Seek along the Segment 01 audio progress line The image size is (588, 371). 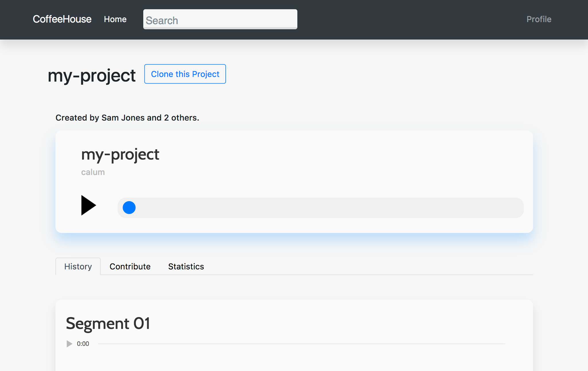[x=301, y=343]
